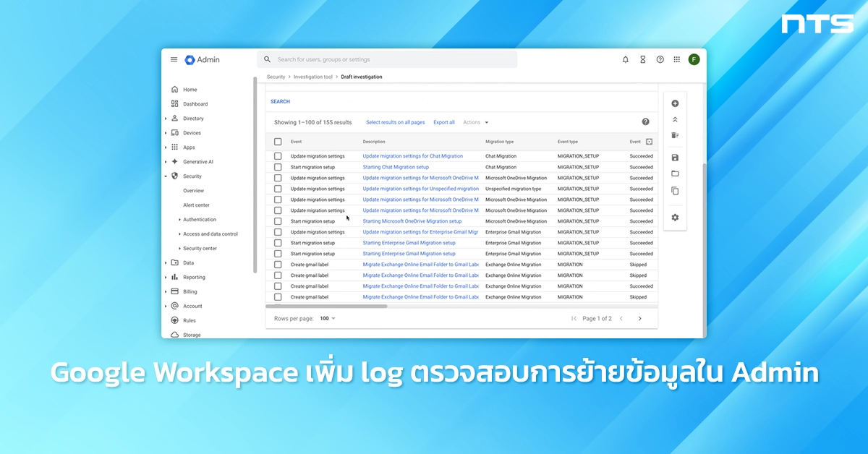Open the hamburger main menu
Image resolution: width=868 pixels, height=454 pixels.
point(174,59)
